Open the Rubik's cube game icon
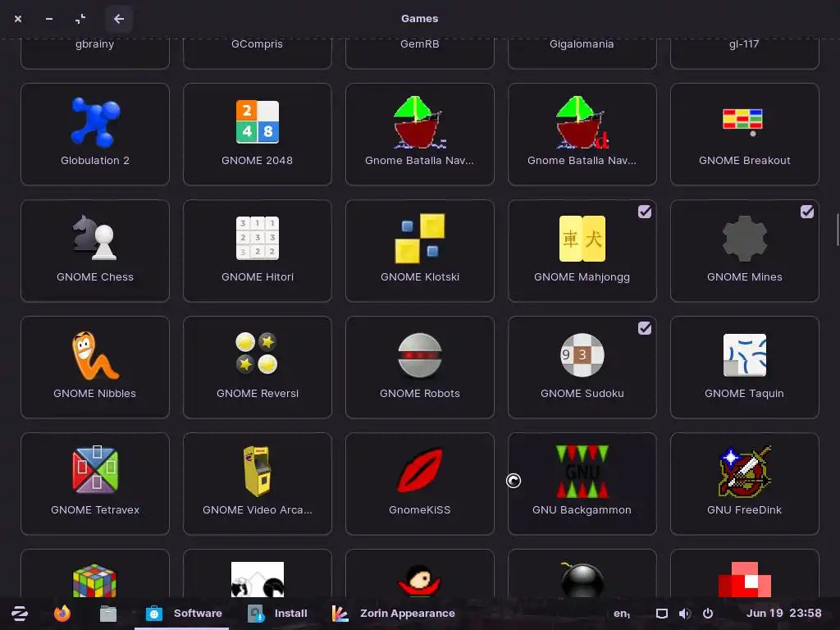 coord(95,580)
